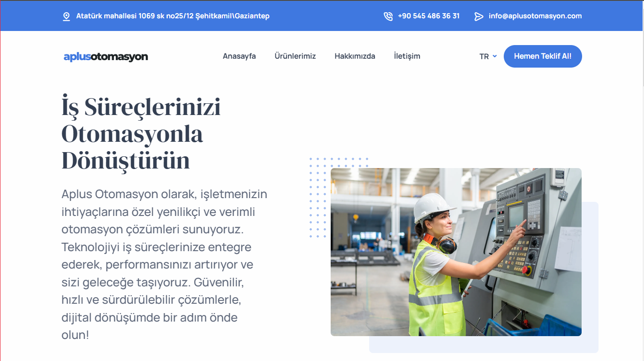Open the Ürünlerimiz menu item
The height and width of the screenshot is (361, 644).
tap(295, 56)
